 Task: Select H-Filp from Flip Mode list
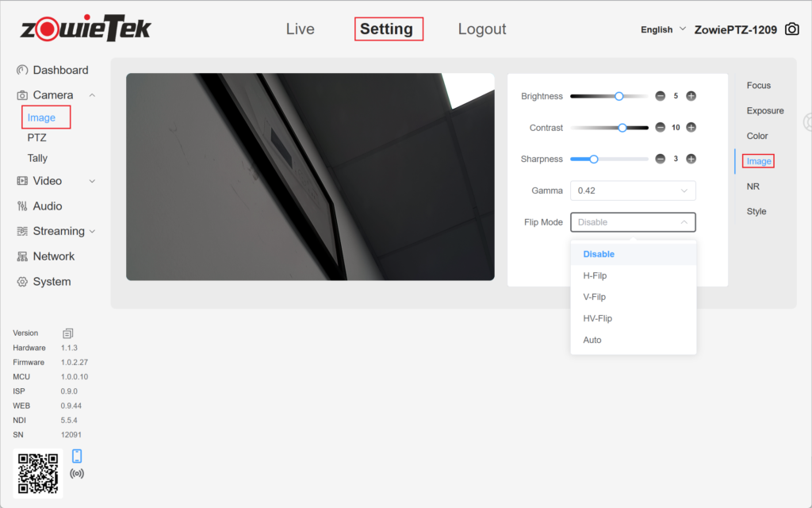[x=595, y=275]
